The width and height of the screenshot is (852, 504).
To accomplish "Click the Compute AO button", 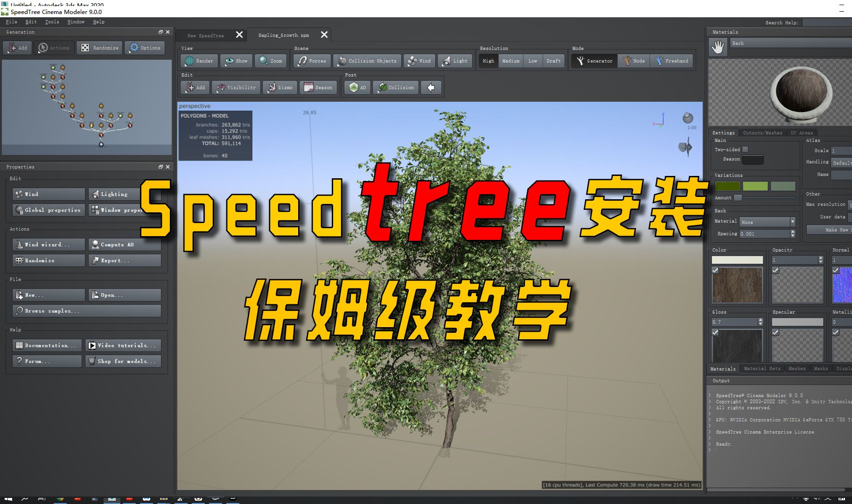I will (125, 245).
